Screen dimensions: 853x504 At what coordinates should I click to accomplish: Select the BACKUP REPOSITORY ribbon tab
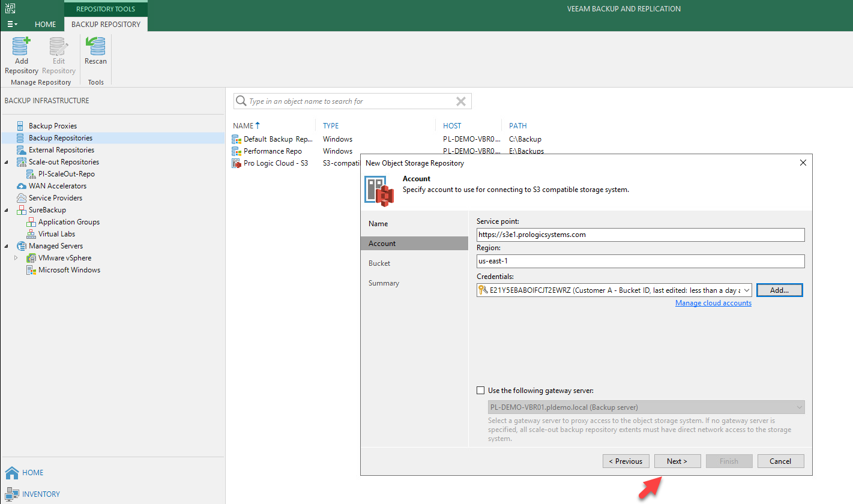[x=106, y=25]
